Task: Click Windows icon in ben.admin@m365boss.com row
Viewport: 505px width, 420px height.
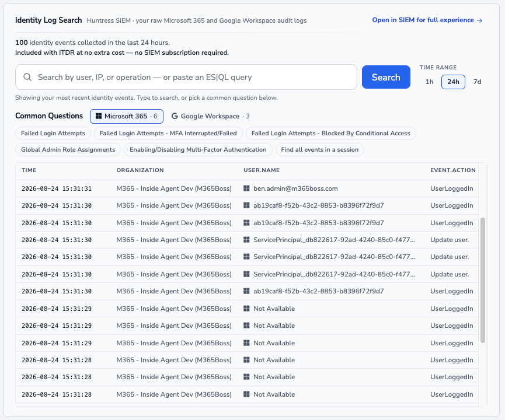Action: pyautogui.click(x=246, y=188)
